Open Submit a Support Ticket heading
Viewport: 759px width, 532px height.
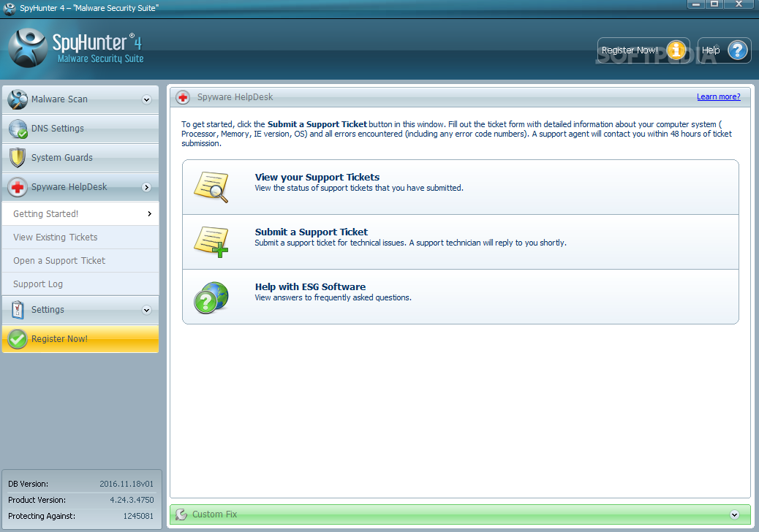(311, 232)
